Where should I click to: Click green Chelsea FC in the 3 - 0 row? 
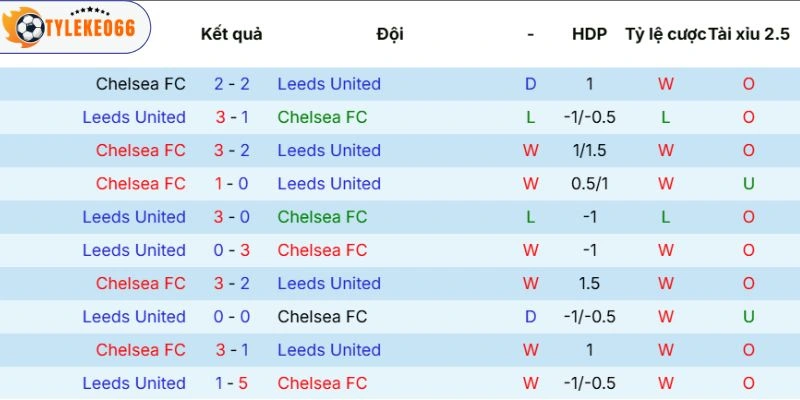tap(322, 217)
